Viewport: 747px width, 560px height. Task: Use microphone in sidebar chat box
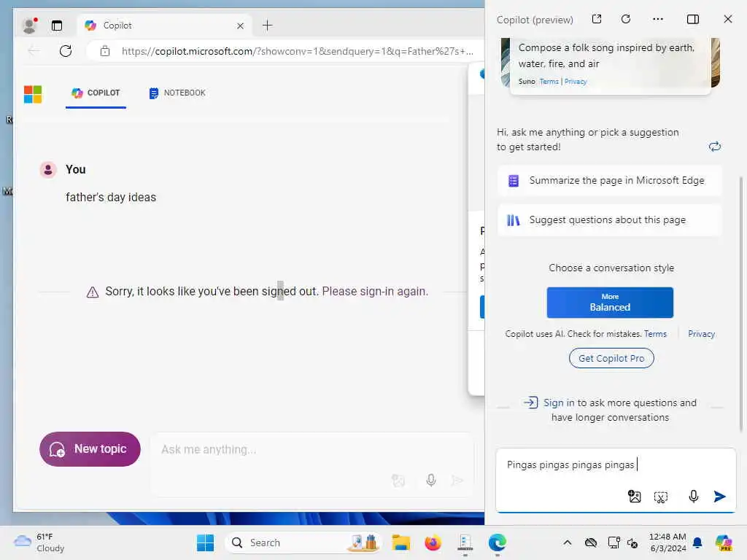pyautogui.click(x=694, y=497)
